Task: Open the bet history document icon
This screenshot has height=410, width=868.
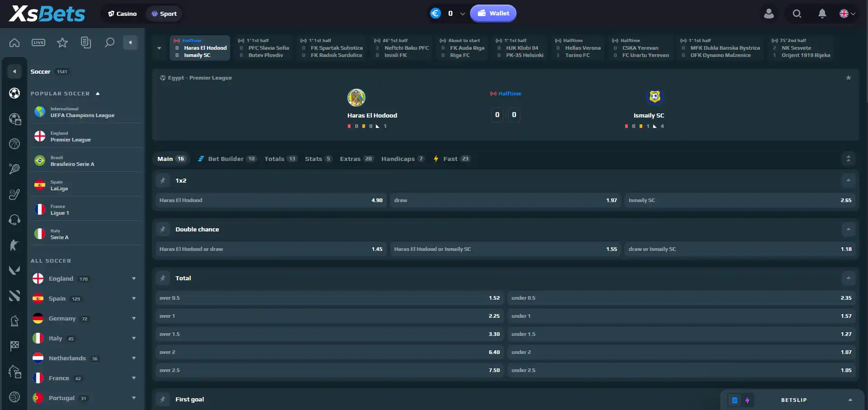Action: click(x=86, y=42)
